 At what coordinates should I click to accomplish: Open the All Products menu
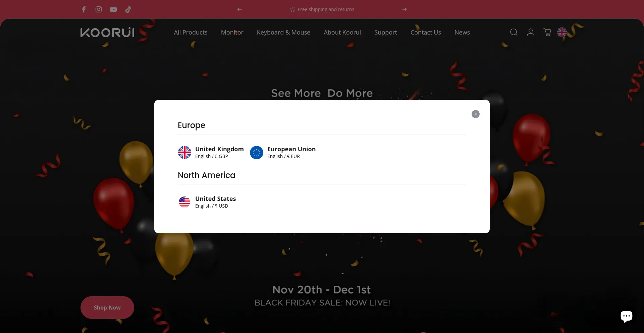[191, 33]
